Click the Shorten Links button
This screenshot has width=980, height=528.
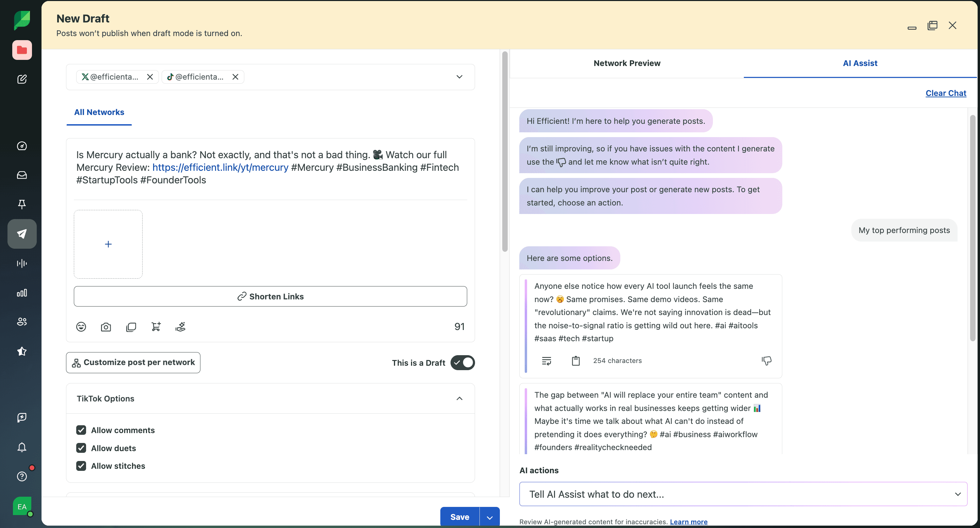tap(271, 296)
